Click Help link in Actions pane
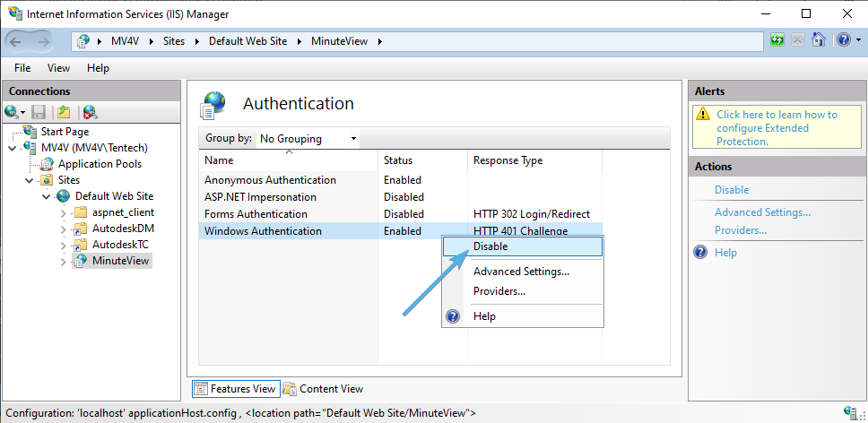868x423 pixels. (725, 253)
